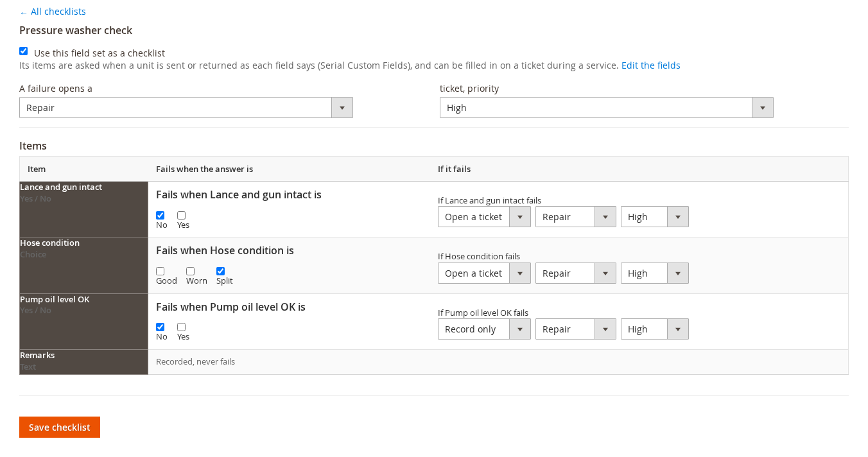Open Pump oil level Record only dropdown

484,329
